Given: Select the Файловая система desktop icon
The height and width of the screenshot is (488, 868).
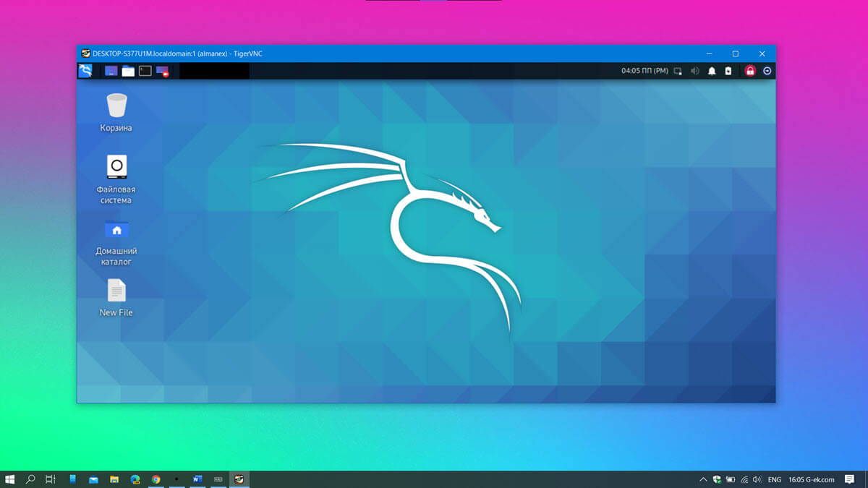Looking at the screenshot, I should coord(116,179).
